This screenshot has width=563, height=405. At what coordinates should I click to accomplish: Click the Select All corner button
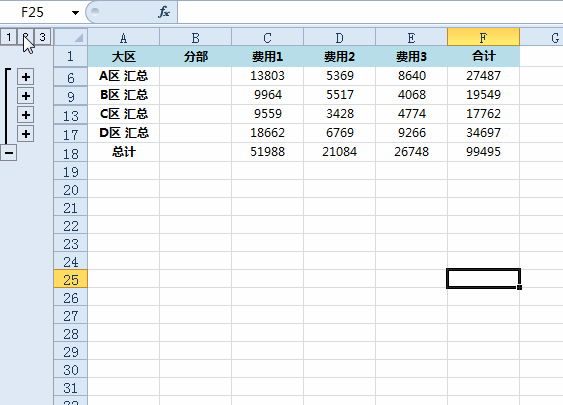71,37
